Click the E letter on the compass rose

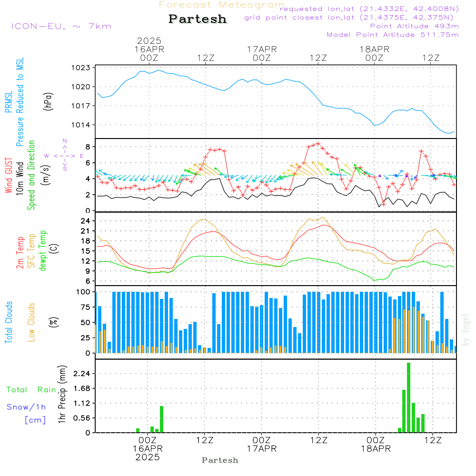click(82, 156)
